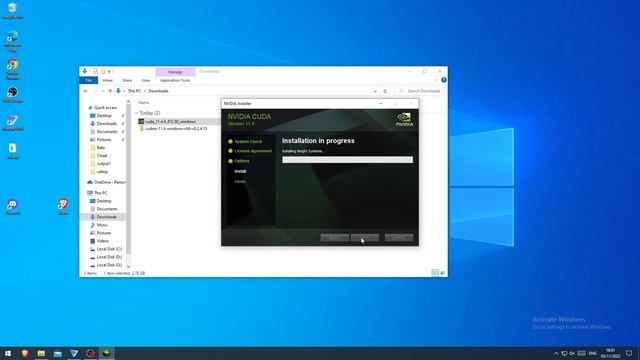Open the Microsoft Edge desktop shortcut
Image resolution: width=640 pixels, height=360 pixels.
click(x=13, y=41)
